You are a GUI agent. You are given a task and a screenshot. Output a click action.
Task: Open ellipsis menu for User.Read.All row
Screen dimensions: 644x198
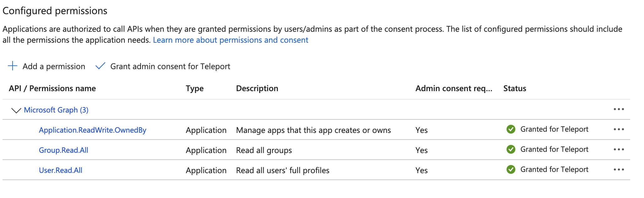click(619, 170)
